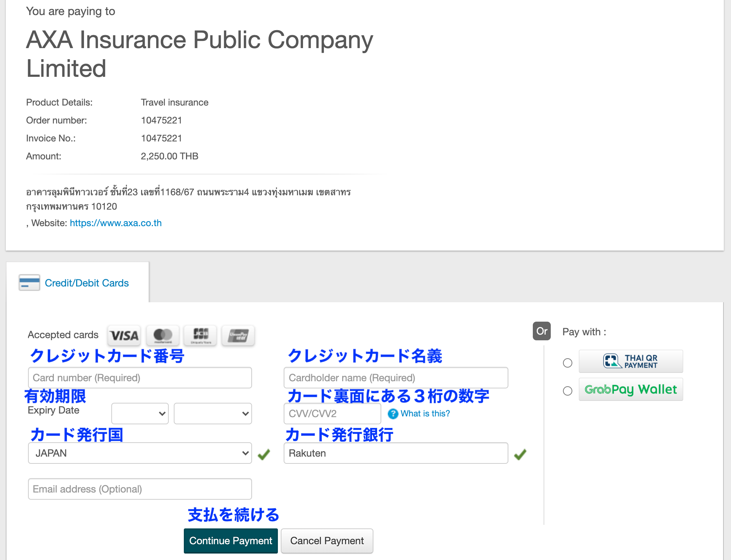Focus the Email address optional field
The image size is (731, 560).
pos(140,489)
